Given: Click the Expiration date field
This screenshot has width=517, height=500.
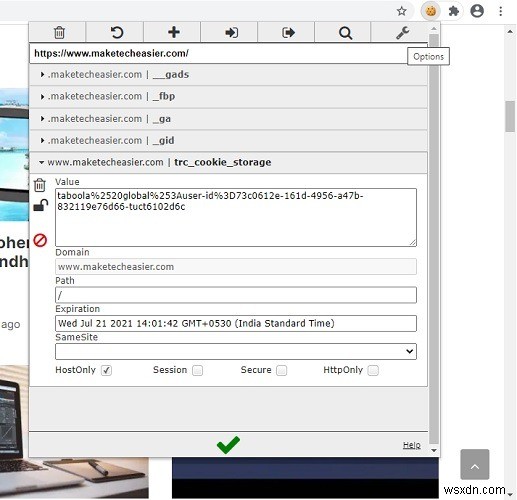Looking at the screenshot, I should (x=236, y=323).
